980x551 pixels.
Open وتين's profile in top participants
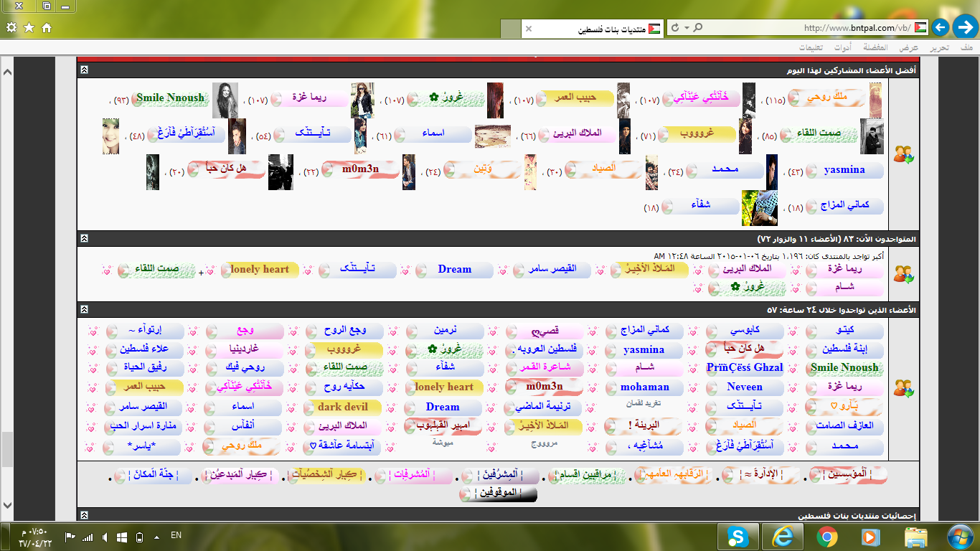tap(483, 170)
